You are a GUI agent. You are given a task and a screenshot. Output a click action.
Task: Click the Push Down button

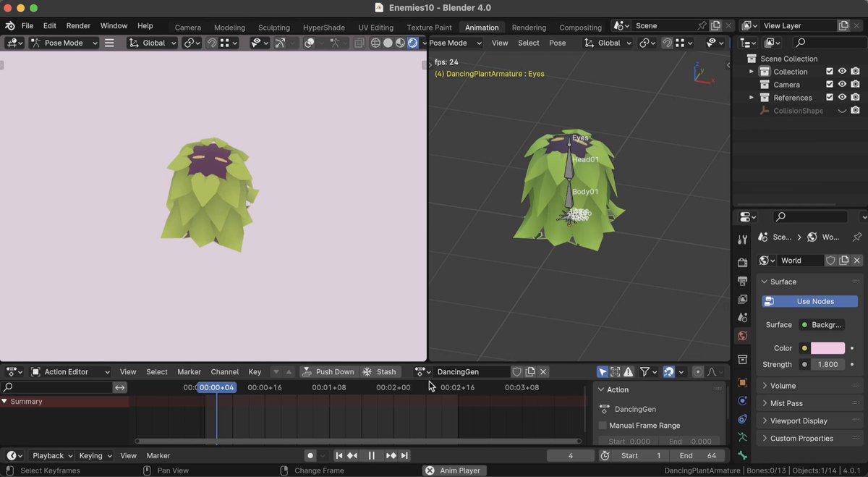(x=328, y=372)
